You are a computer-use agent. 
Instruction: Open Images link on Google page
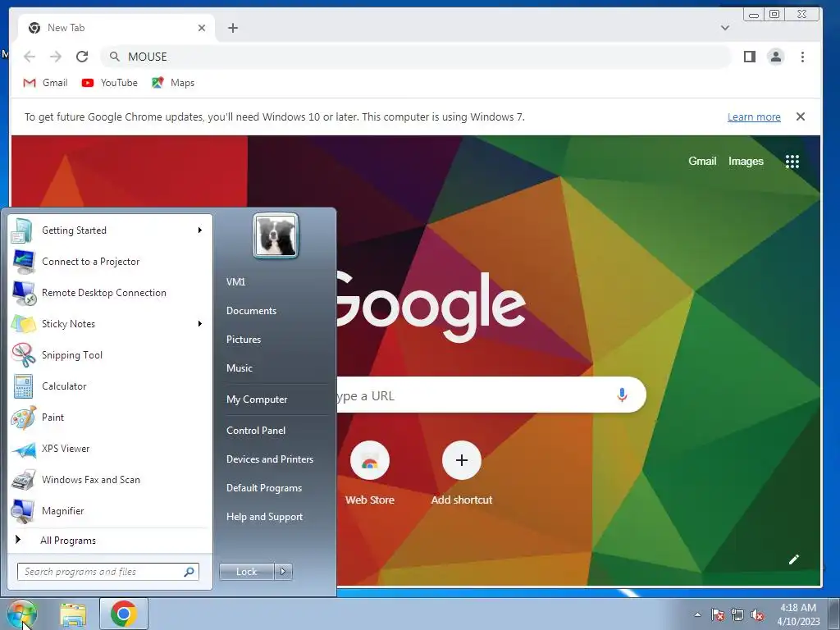(746, 162)
